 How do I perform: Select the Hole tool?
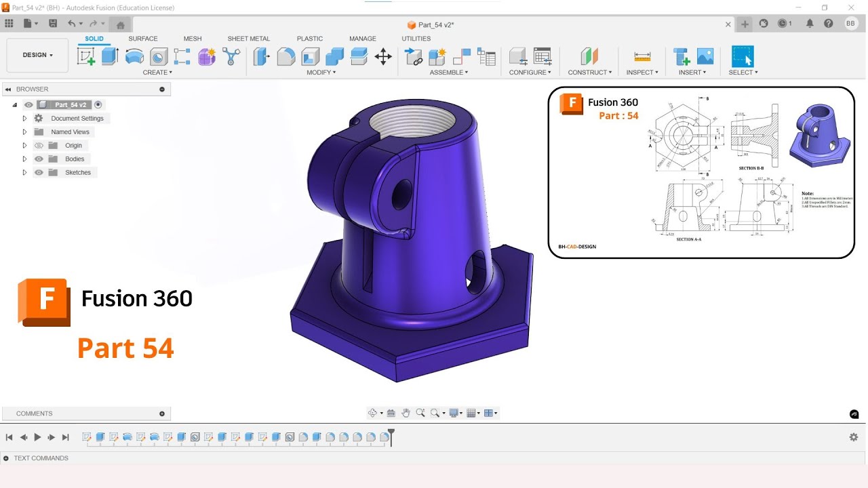tap(159, 57)
